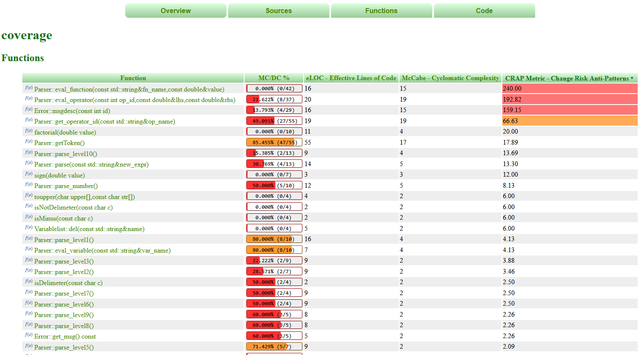Viewport: 644px width, 355px height.
Task: Sort by McCabe Cyclomatic Complexity header
Action: (450, 78)
